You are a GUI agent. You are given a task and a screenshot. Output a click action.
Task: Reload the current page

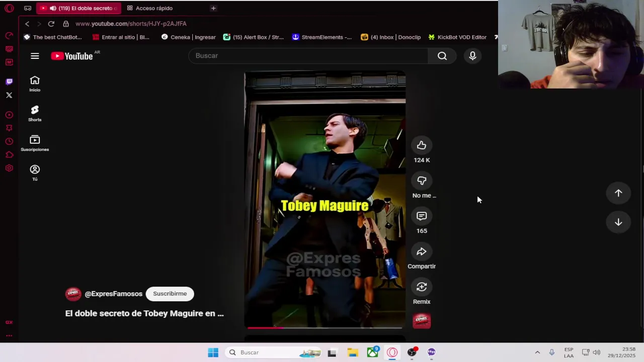pos(51,24)
